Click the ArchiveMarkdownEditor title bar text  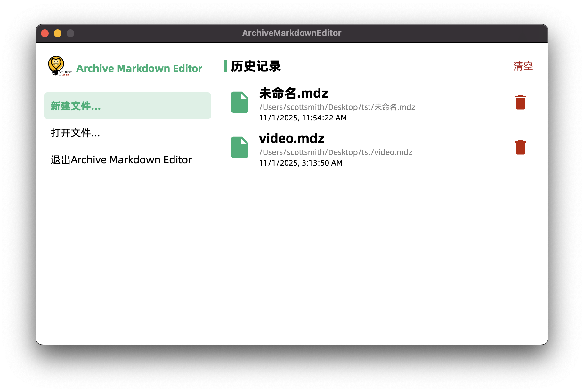[x=292, y=33]
